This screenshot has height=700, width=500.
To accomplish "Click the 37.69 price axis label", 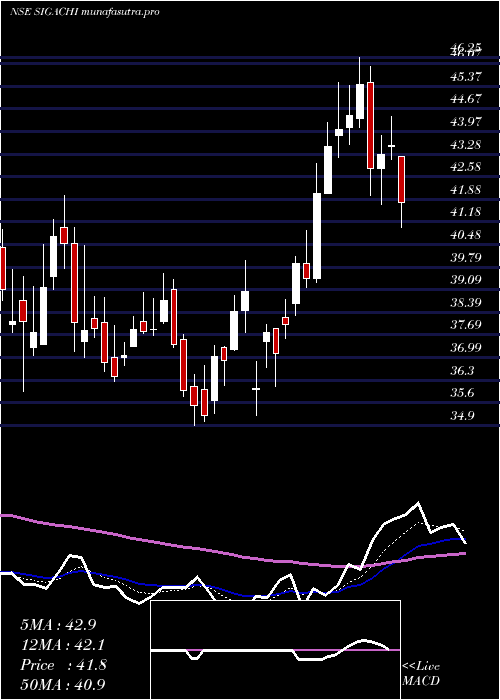I will pos(466,325).
